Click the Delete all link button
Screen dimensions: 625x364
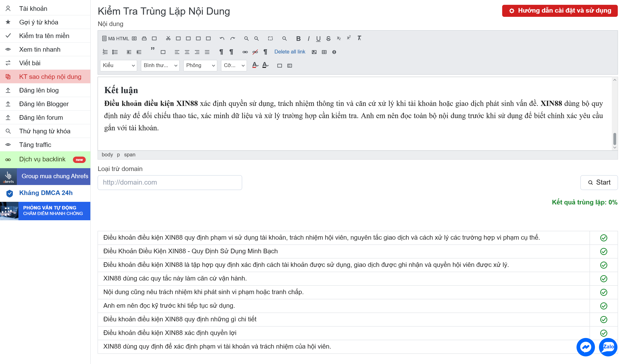[290, 52]
